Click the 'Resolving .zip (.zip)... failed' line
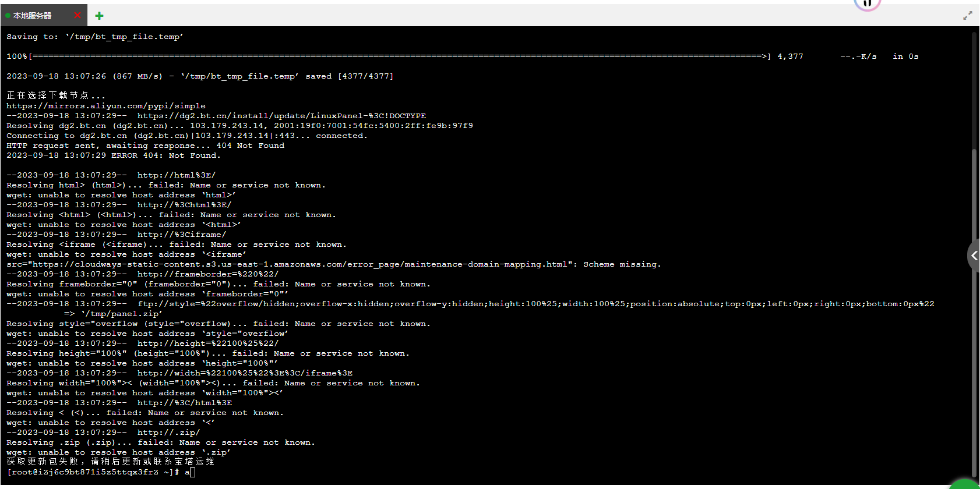Viewport: 980px width, 489px height. click(161, 442)
